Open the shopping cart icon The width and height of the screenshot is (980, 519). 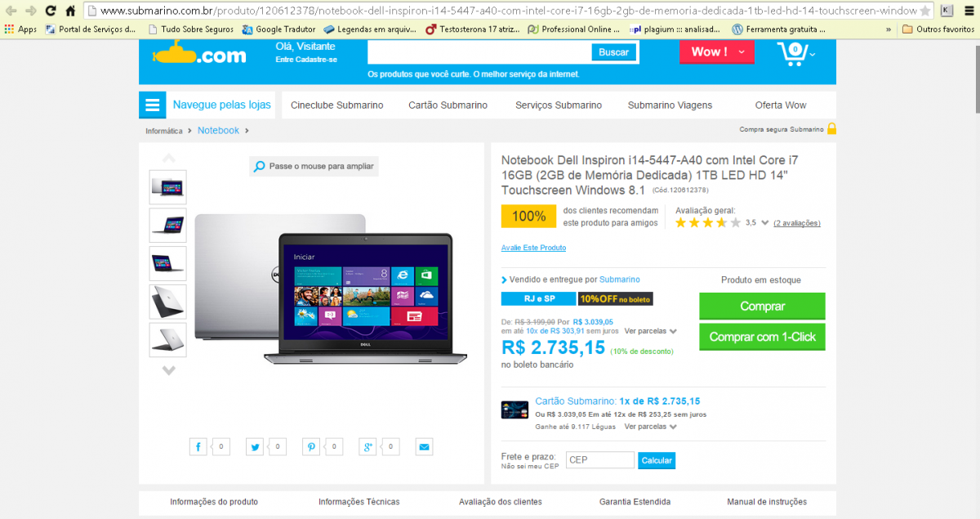click(794, 53)
